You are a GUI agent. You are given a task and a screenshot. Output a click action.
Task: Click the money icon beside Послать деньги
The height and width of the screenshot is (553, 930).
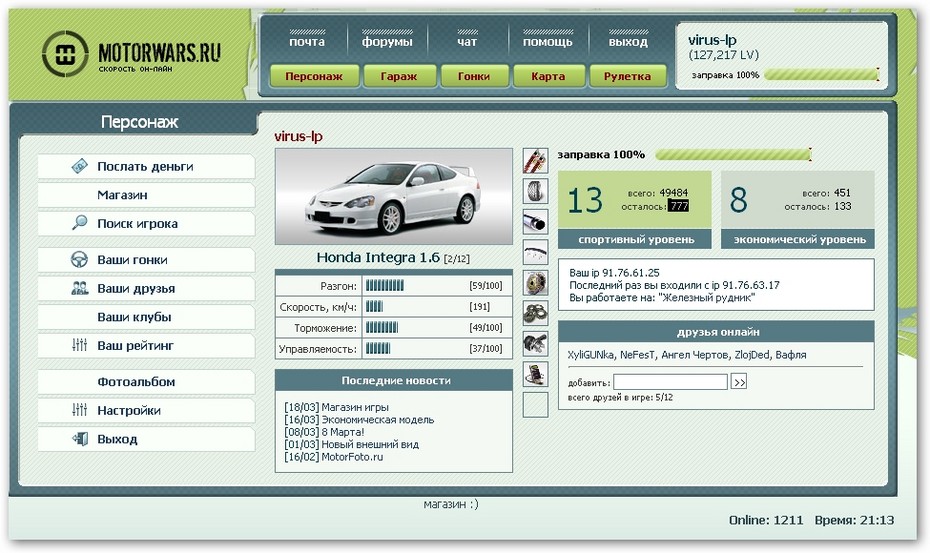(x=79, y=166)
